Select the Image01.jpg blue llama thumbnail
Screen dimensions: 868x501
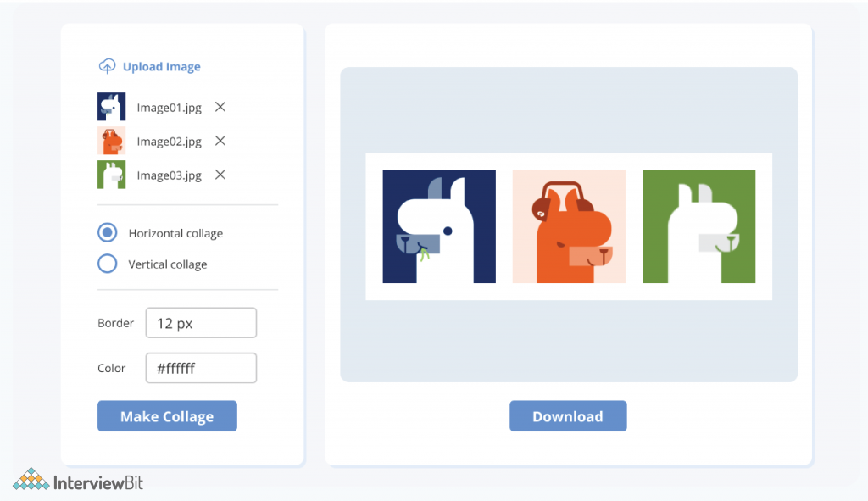[x=111, y=107]
